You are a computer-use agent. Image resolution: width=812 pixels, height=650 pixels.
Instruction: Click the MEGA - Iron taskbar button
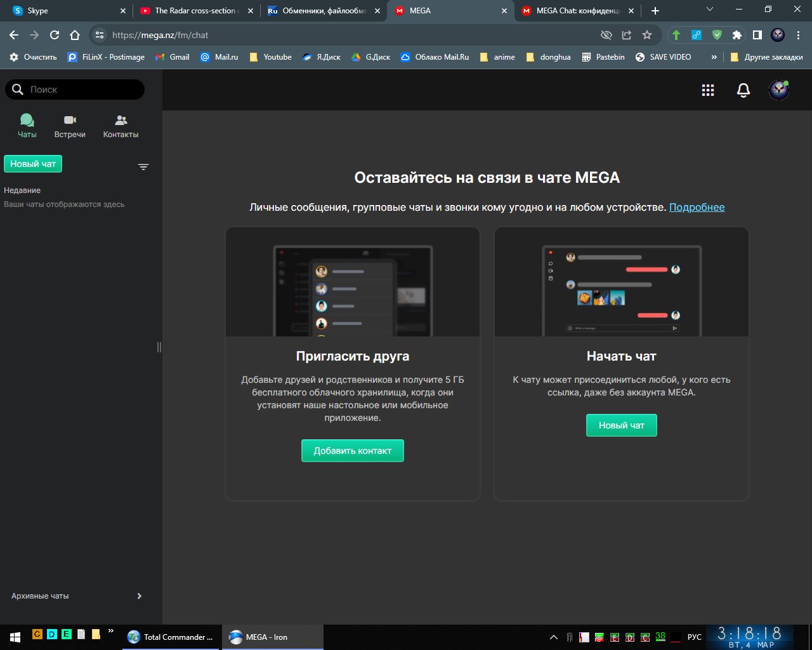click(273, 637)
